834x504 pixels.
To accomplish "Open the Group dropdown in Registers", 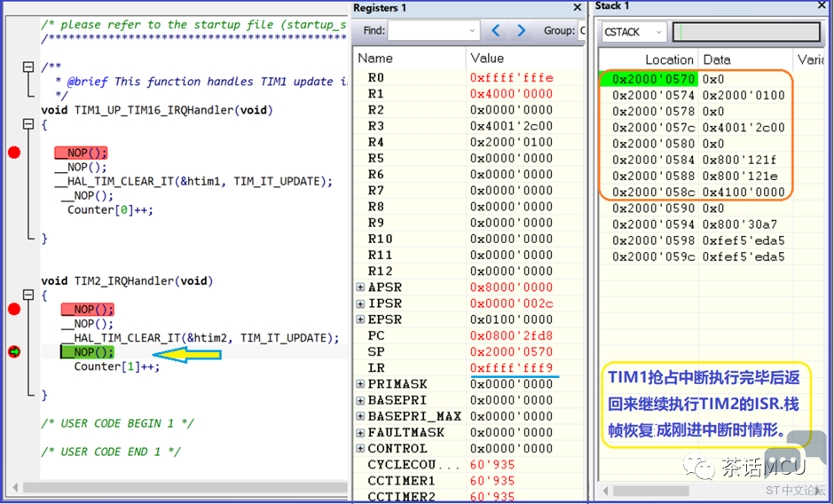I will coord(582,30).
